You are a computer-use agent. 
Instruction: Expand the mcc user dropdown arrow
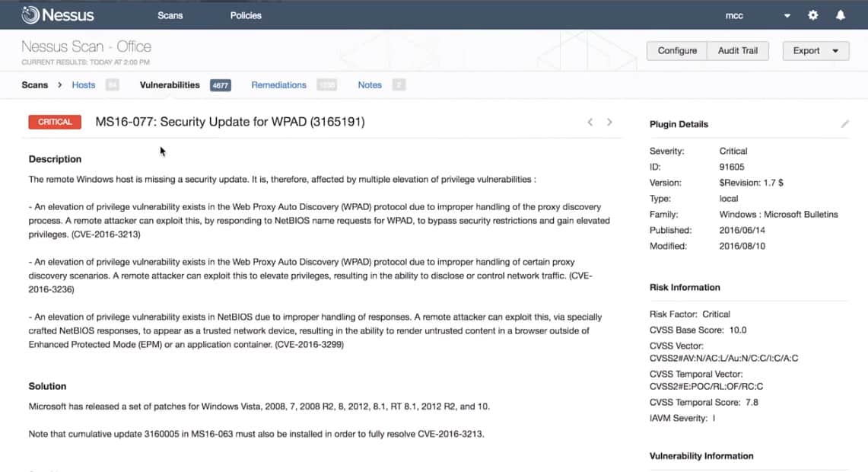coord(787,15)
